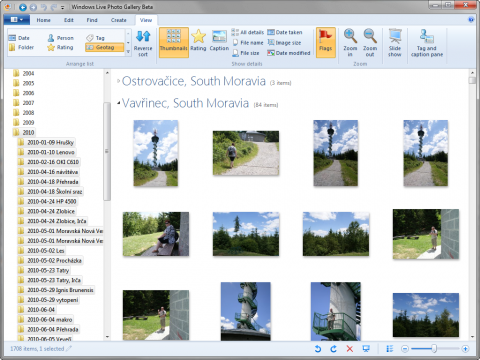Arrange list by Person

click(61, 38)
